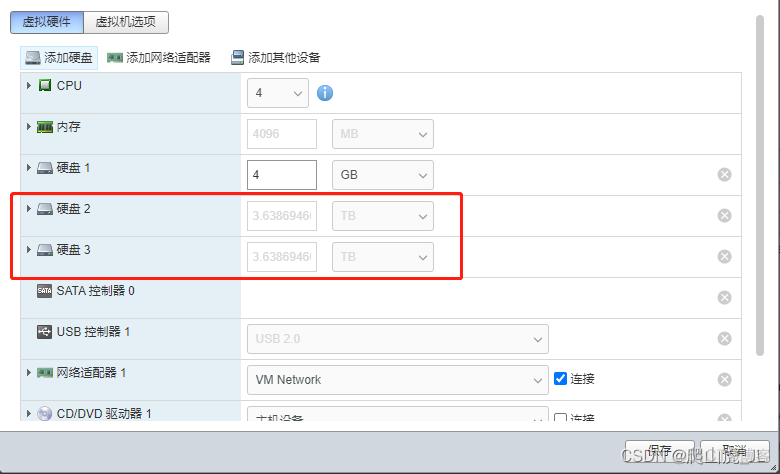Expand the 硬盘 1 row
Screen dimensions: 780x474
(29, 168)
